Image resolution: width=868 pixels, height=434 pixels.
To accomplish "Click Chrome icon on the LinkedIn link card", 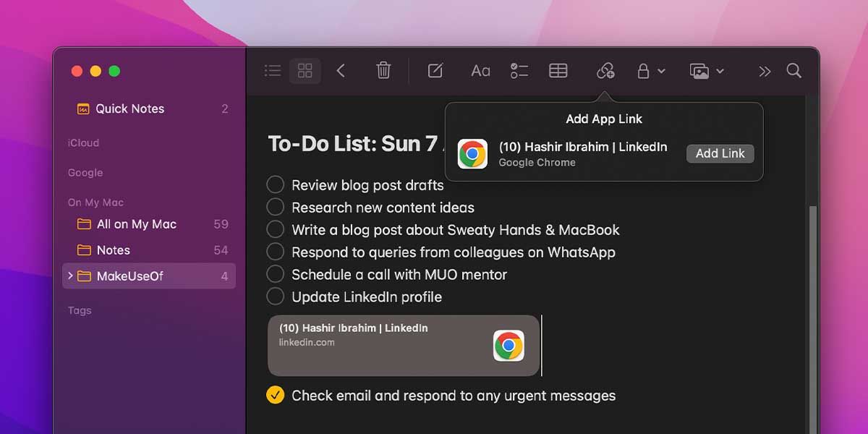I will tap(509, 345).
